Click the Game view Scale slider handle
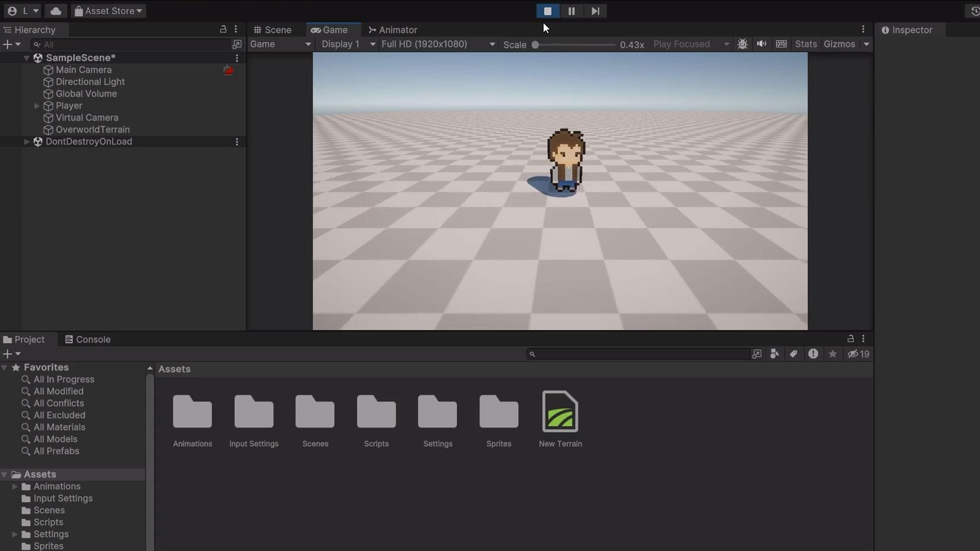Image resolution: width=980 pixels, height=551 pixels. (535, 45)
